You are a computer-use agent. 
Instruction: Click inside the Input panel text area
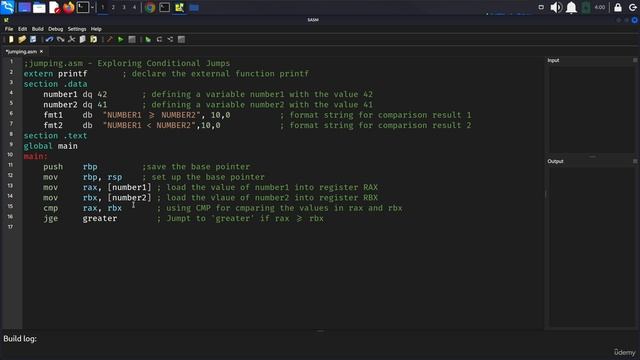pyautogui.click(x=591, y=109)
